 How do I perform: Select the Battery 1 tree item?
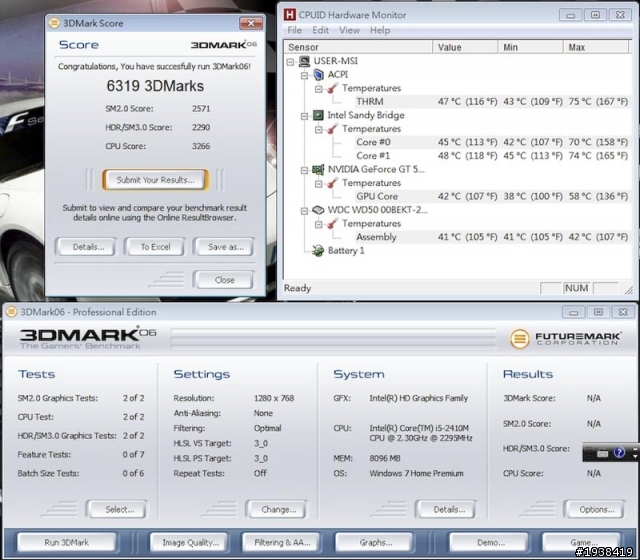pyautogui.click(x=346, y=251)
